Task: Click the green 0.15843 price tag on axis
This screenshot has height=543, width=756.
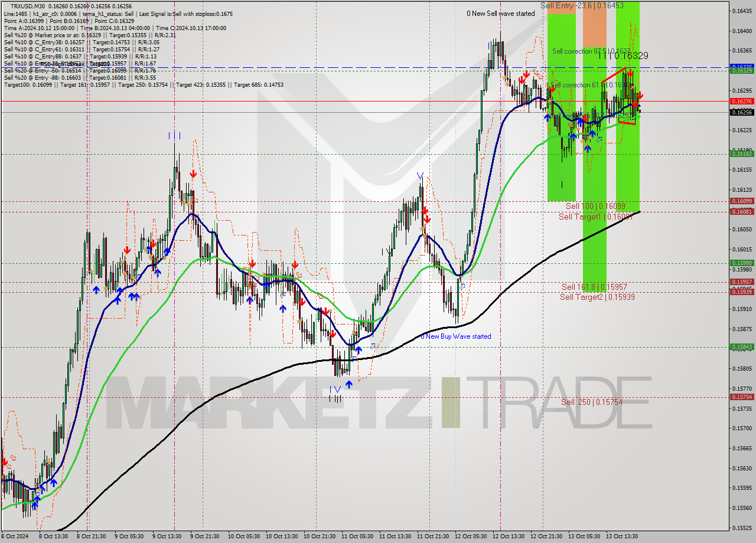Action: pos(742,346)
